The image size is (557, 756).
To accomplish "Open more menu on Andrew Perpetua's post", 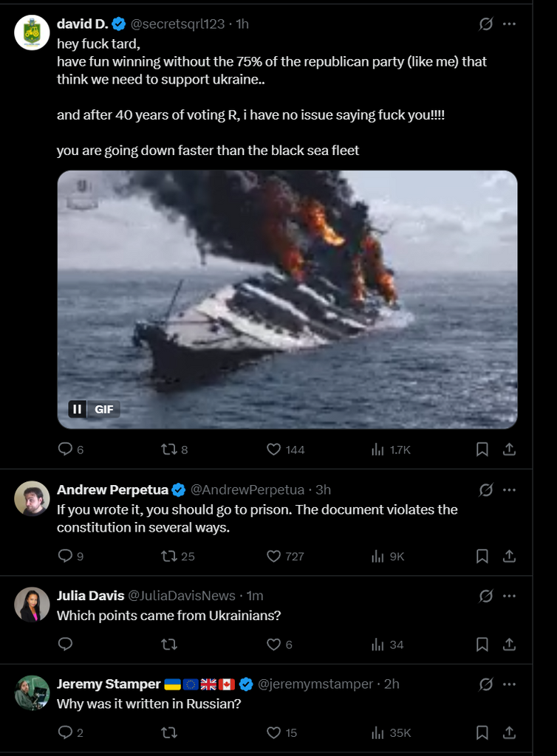I will (509, 489).
